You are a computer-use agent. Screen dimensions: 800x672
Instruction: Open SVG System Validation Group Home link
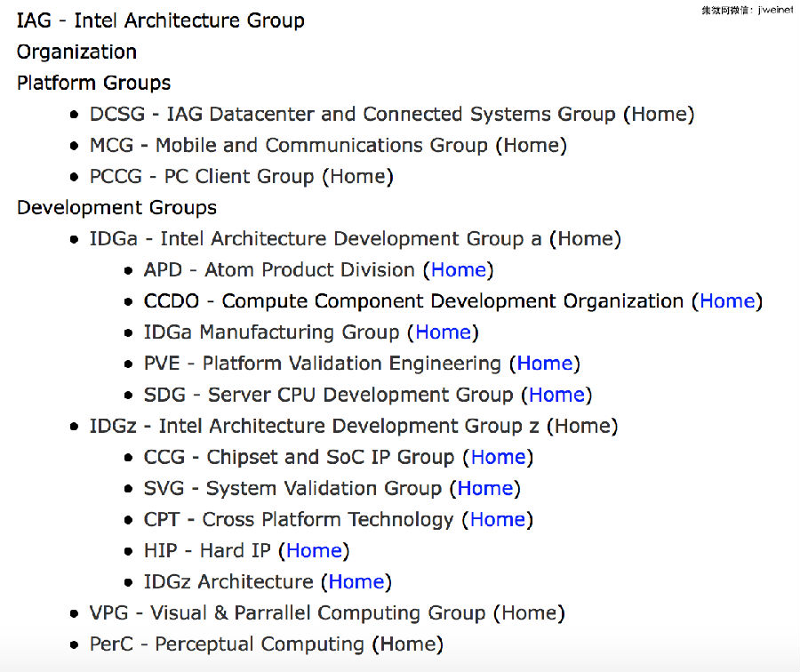click(485, 488)
